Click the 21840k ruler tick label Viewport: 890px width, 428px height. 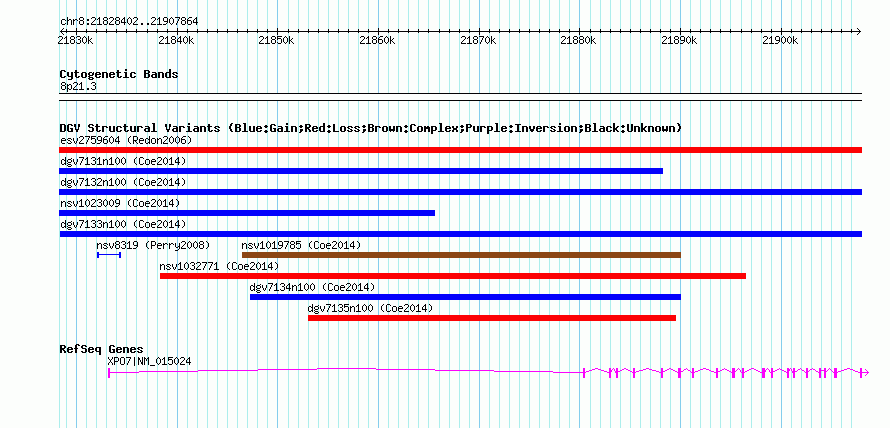(176, 40)
